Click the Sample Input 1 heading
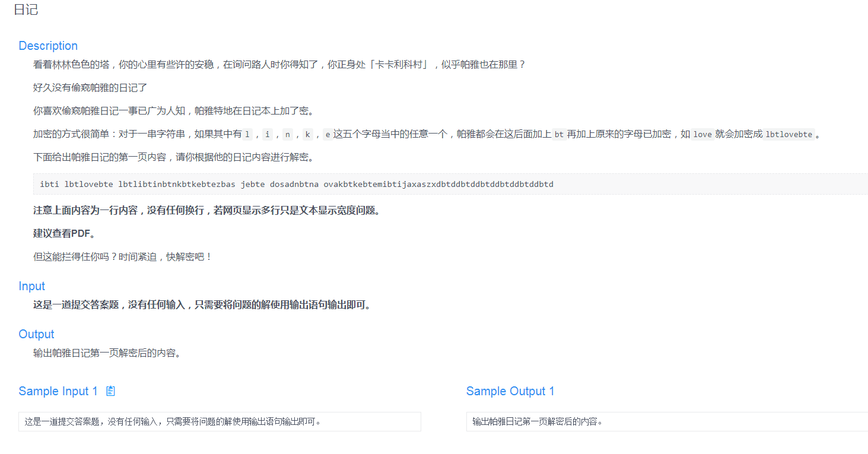The image size is (868, 454). [58, 391]
